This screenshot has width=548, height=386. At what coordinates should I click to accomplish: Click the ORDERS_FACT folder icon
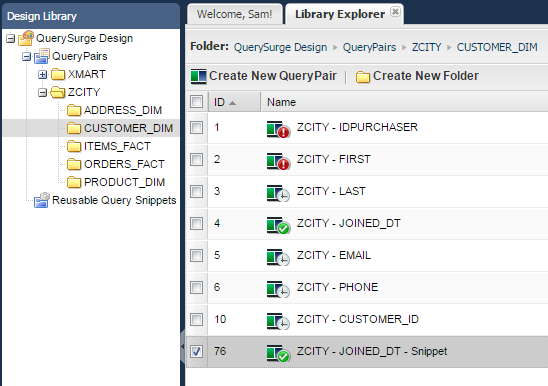(74, 164)
